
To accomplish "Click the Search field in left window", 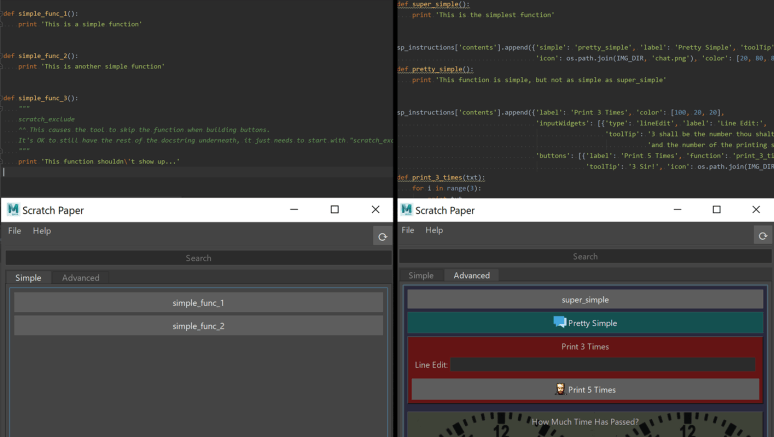I will point(198,258).
